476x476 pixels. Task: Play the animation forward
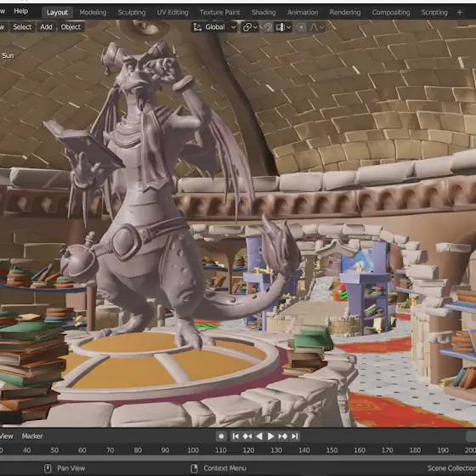click(270, 436)
